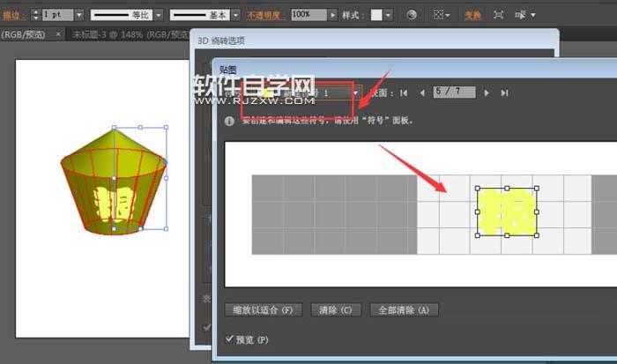
Task: Open the stroke weight 1 pt dropdown
Action: pyautogui.click(x=79, y=15)
